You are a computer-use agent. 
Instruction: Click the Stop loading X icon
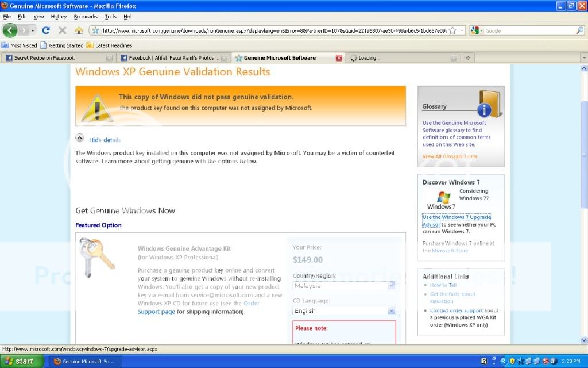[62, 30]
